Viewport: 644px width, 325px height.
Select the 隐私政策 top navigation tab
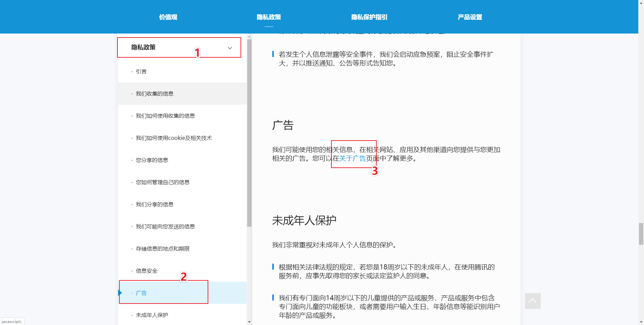coord(269,17)
